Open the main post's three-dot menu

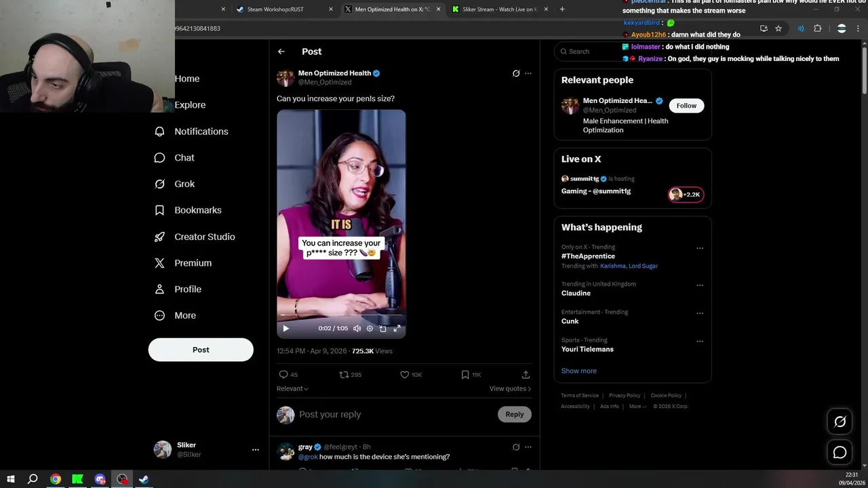tap(528, 73)
